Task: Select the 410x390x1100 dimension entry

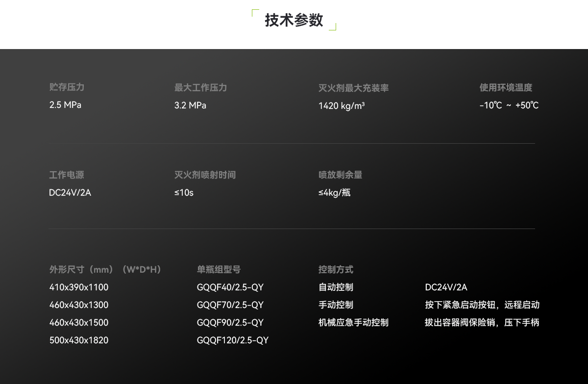Action: tap(78, 287)
